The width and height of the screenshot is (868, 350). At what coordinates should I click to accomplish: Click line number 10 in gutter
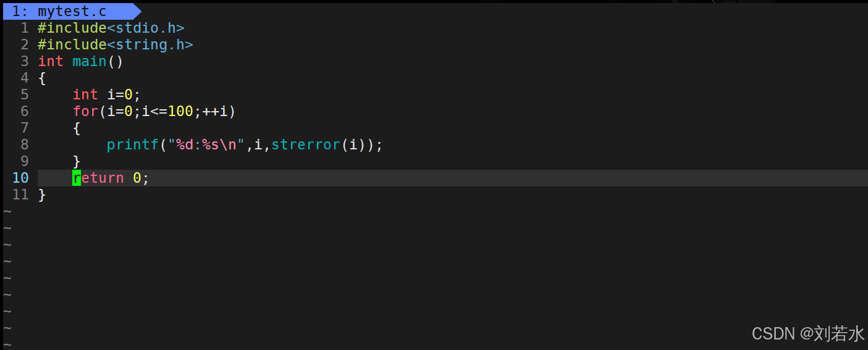20,178
